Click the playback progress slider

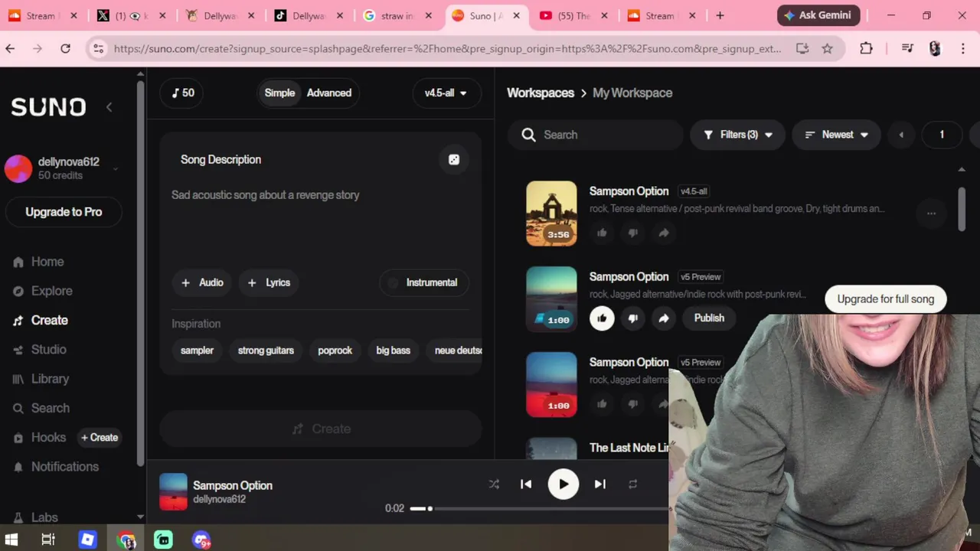[539, 508]
